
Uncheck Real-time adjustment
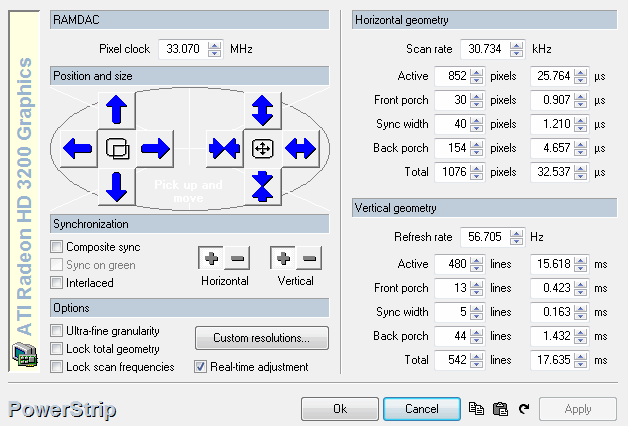coord(200,367)
